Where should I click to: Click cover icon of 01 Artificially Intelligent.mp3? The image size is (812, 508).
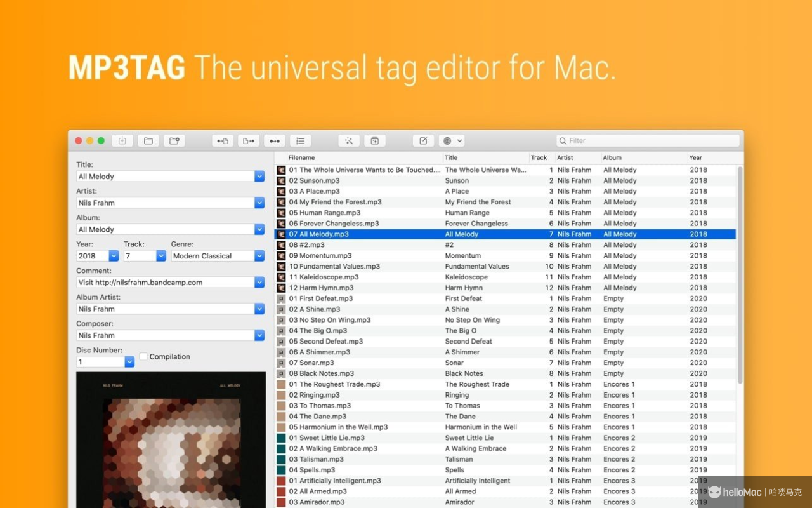pyautogui.click(x=281, y=481)
